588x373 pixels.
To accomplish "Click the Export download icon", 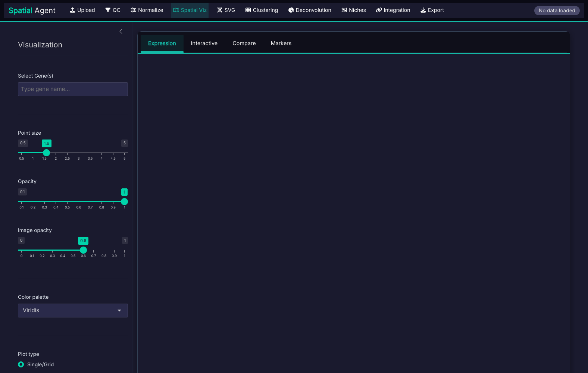I will [x=423, y=10].
